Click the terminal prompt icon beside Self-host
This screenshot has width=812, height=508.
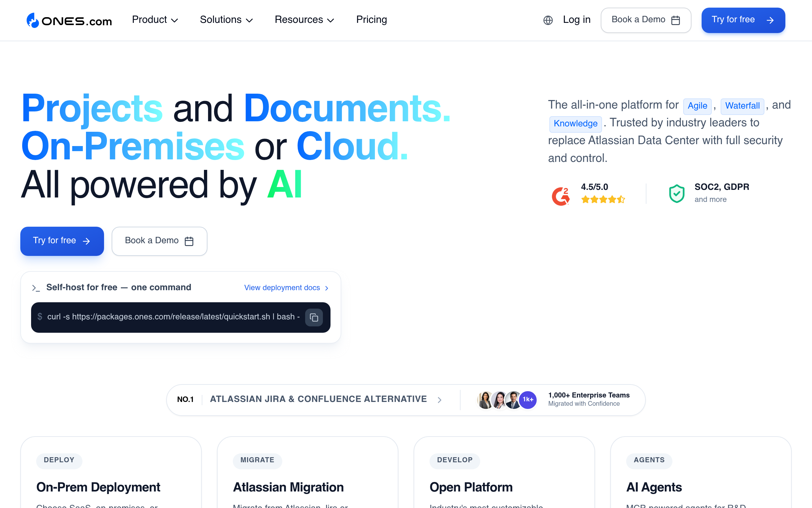point(36,288)
